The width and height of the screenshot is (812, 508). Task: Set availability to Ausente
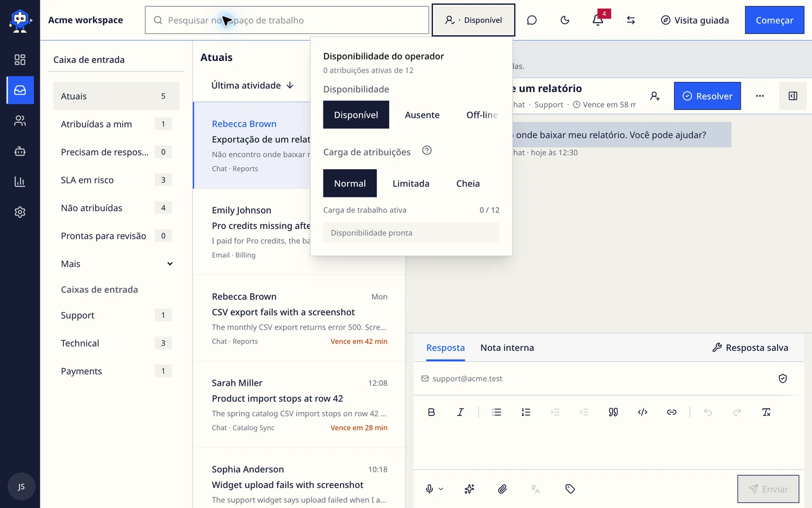point(422,115)
